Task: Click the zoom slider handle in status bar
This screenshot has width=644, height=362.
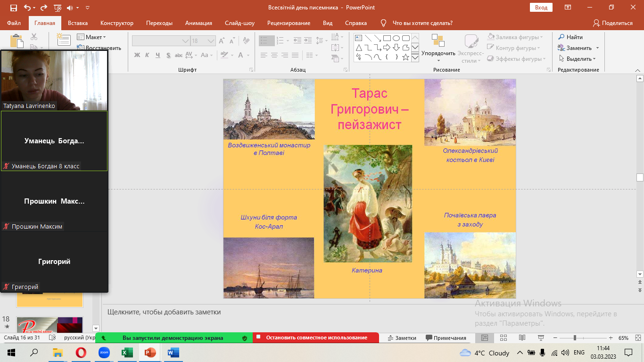Action: (575, 338)
